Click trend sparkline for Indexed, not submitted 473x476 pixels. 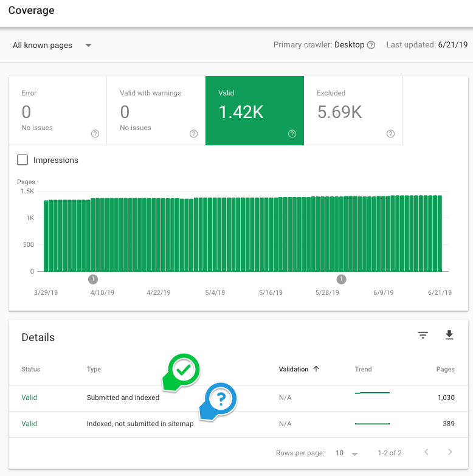[x=372, y=424]
